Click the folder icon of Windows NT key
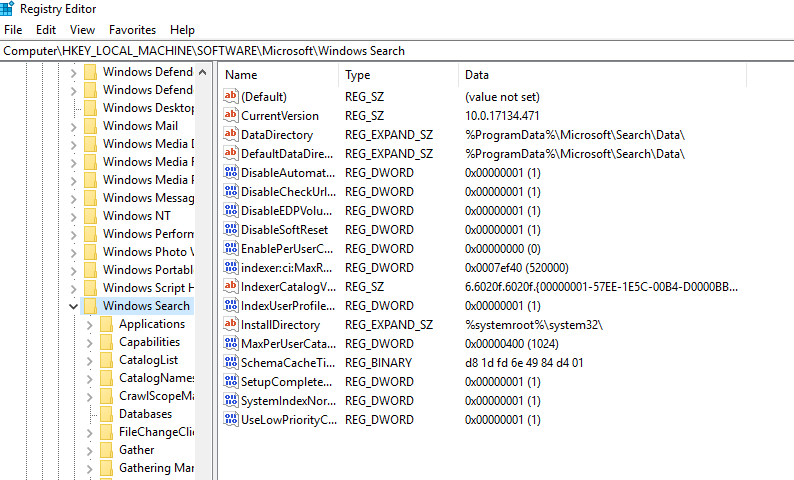Image resolution: width=794 pixels, height=480 pixels. 90,216
